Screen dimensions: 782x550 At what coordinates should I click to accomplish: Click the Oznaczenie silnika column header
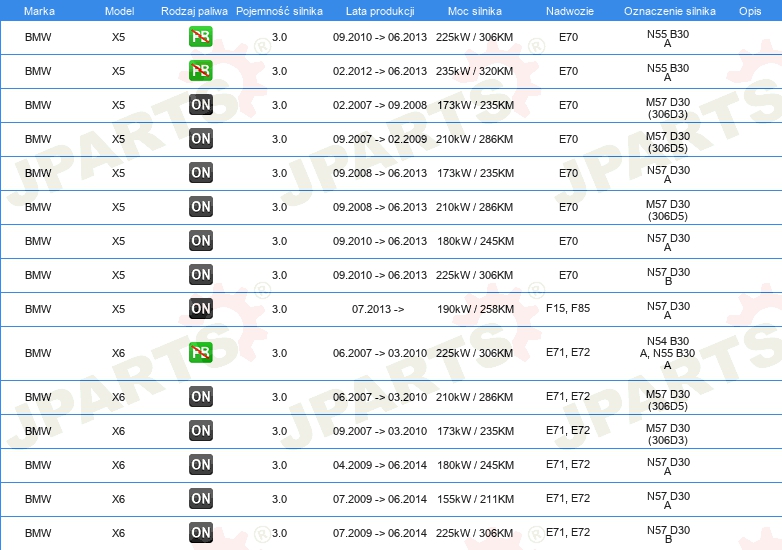(669, 11)
